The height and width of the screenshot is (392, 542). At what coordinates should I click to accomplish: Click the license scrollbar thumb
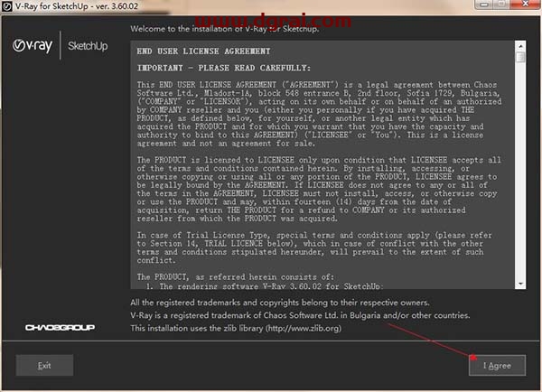click(x=520, y=57)
